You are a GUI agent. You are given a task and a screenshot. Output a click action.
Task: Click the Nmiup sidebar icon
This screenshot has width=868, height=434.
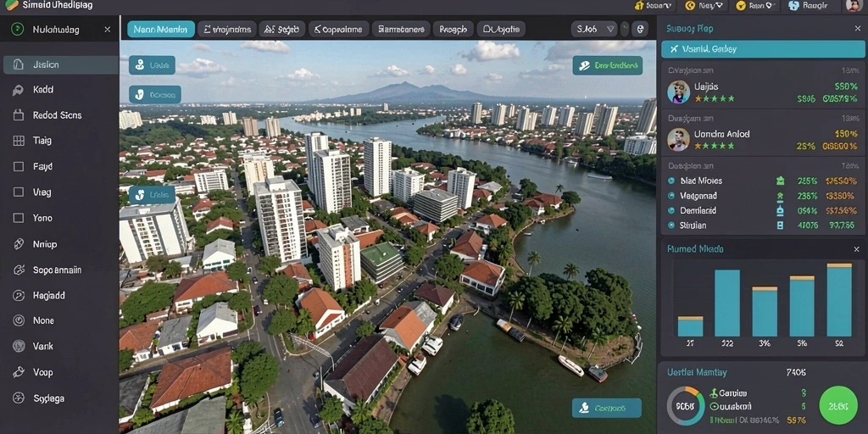pos(19,243)
